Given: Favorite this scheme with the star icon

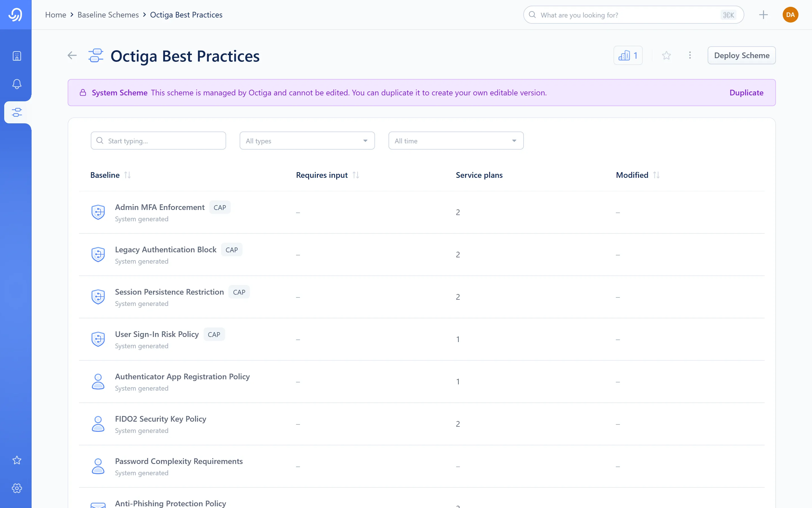Looking at the screenshot, I should pyautogui.click(x=667, y=55).
